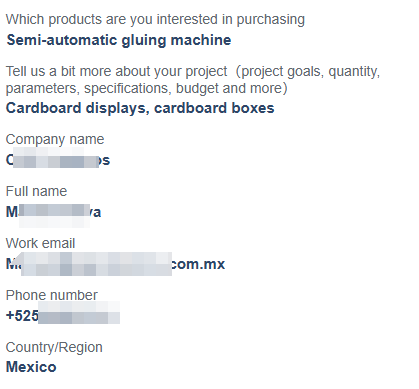
Task: Select the 'Mexico' country value
Action: [x=31, y=367]
